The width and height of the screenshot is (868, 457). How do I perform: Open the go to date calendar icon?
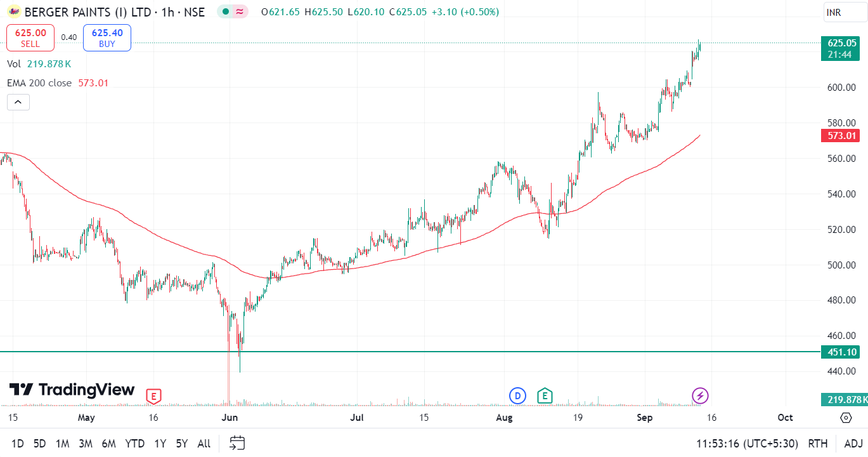point(237,443)
